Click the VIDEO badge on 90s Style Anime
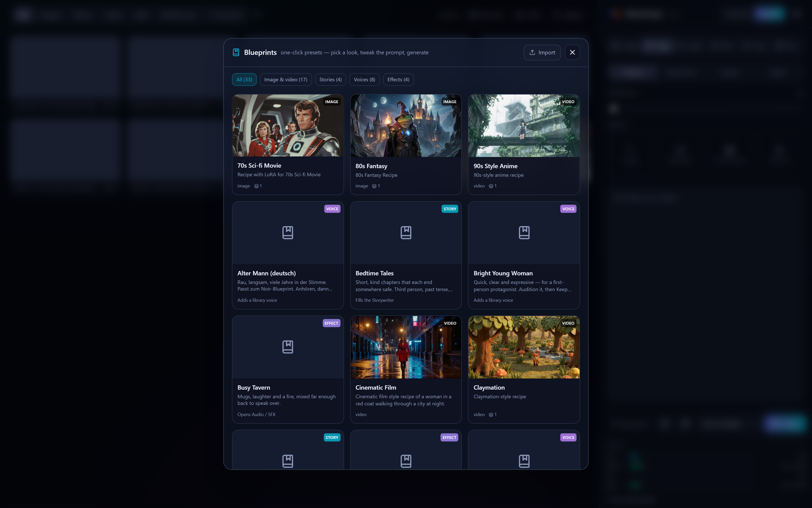The width and height of the screenshot is (812, 508). (x=568, y=102)
